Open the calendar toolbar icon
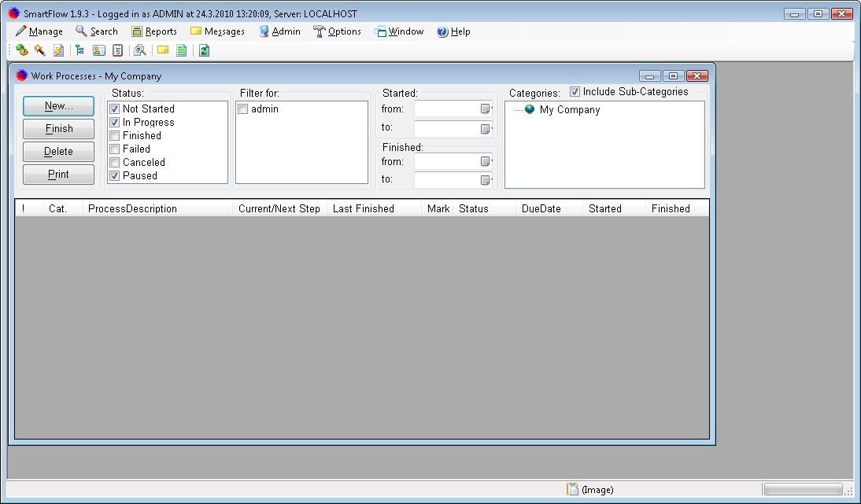861x504 pixels. 119,50
